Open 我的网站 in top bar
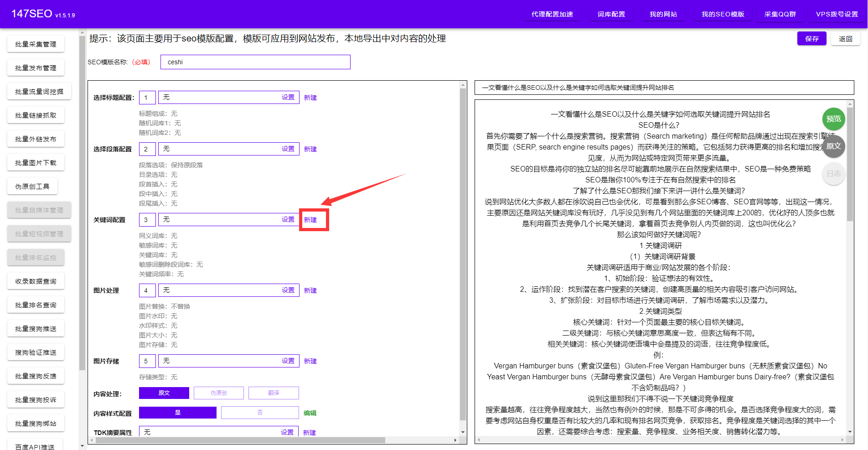The image size is (868, 450). [663, 14]
